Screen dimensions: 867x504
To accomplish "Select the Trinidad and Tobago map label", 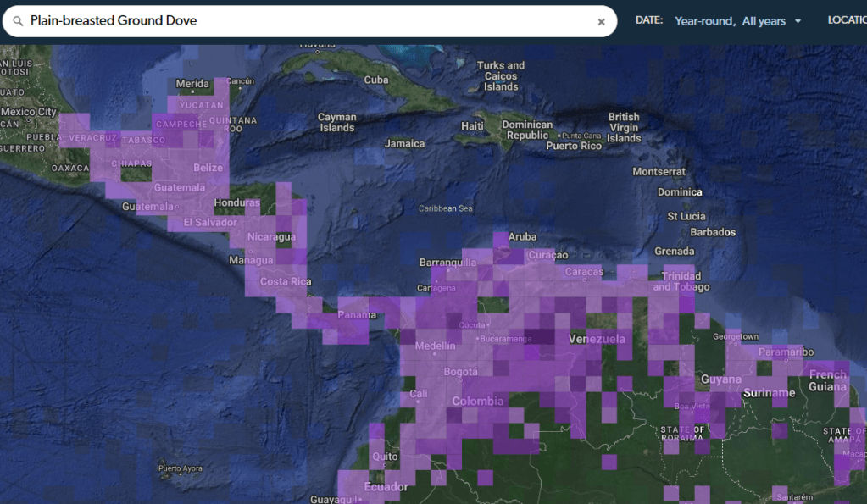I will coord(681,281).
